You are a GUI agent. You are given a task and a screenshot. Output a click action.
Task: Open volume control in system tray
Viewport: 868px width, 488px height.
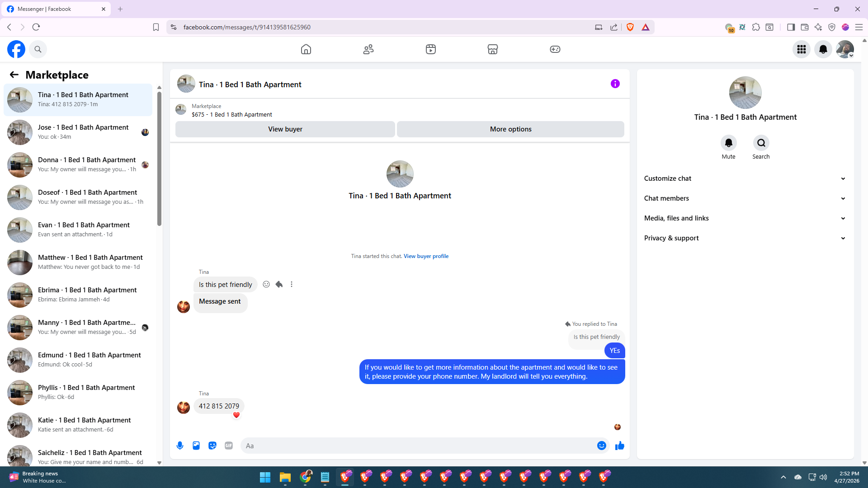(x=823, y=477)
